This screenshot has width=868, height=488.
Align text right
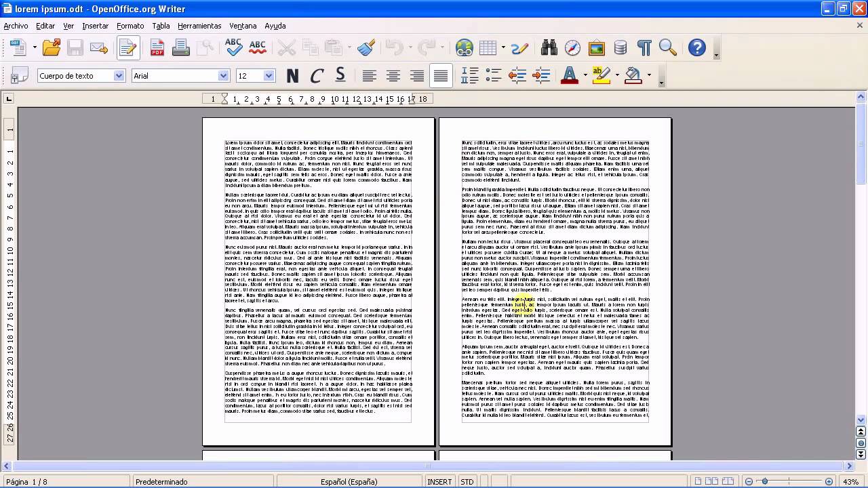click(417, 76)
